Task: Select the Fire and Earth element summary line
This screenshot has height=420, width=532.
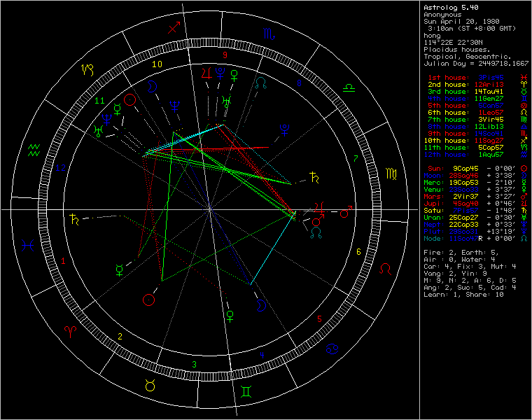Action: (458, 251)
